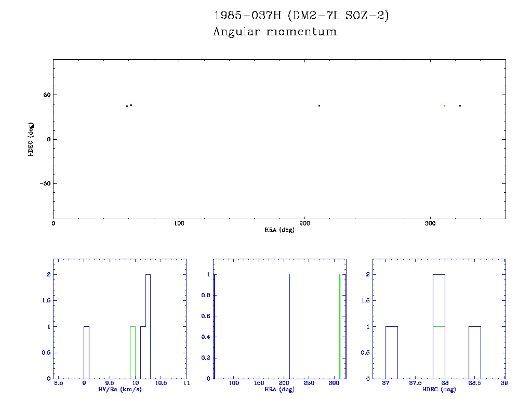The height and width of the screenshot is (399, 532).
Task: Click the HDEC histogram bar near 38.5
Action: pos(475,352)
